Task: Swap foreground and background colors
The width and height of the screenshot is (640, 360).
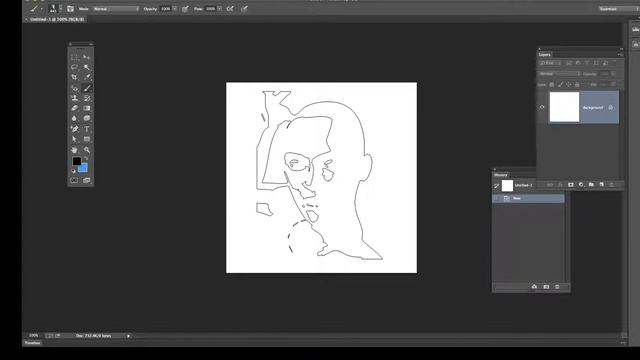Action: pos(86,158)
